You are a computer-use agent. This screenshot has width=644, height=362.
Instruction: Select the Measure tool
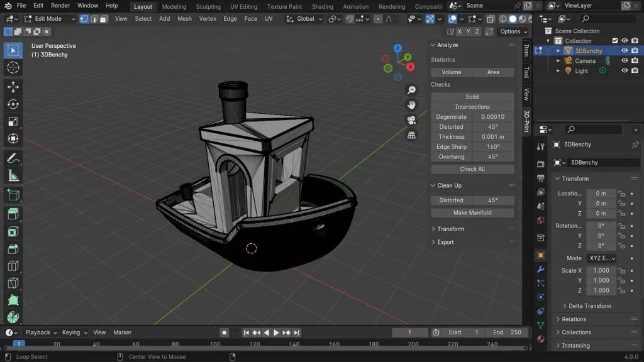click(x=13, y=176)
